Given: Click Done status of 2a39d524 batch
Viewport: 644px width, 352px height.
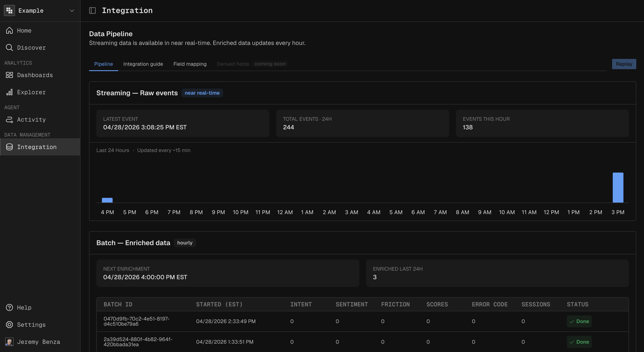Looking at the screenshot, I should [579, 342].
